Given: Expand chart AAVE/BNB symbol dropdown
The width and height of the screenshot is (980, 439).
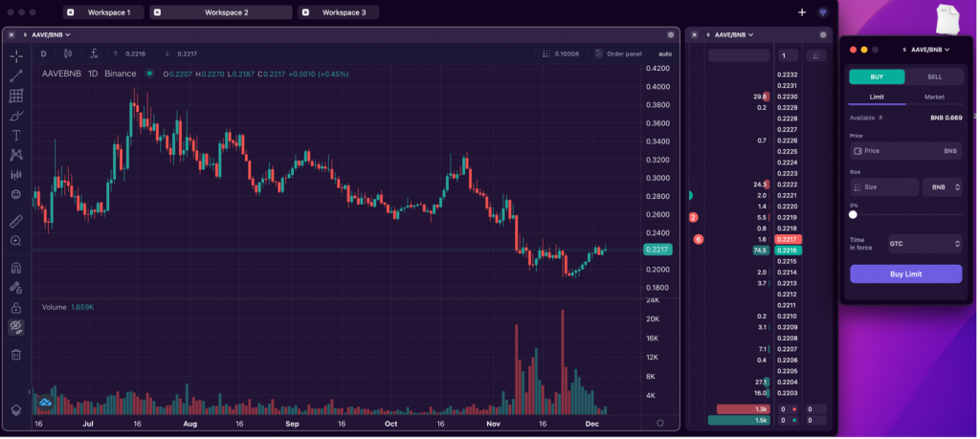Looking at the screenshot, I should [x=51, y=35].
